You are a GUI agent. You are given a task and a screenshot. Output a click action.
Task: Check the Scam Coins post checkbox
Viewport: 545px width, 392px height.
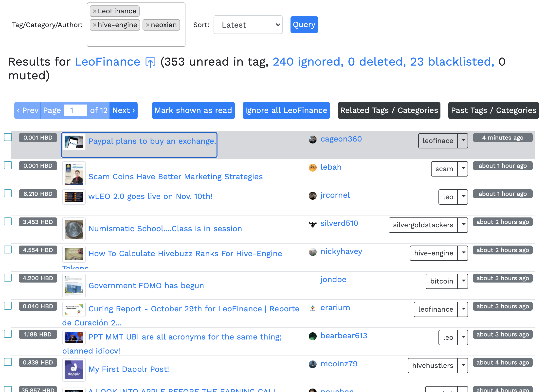click(8, 165)
